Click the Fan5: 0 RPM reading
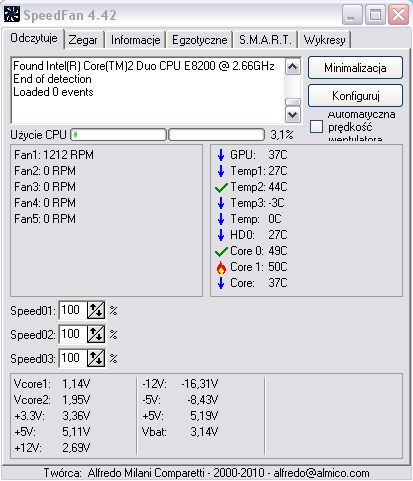The image size is (413, 481). point(45,219)
